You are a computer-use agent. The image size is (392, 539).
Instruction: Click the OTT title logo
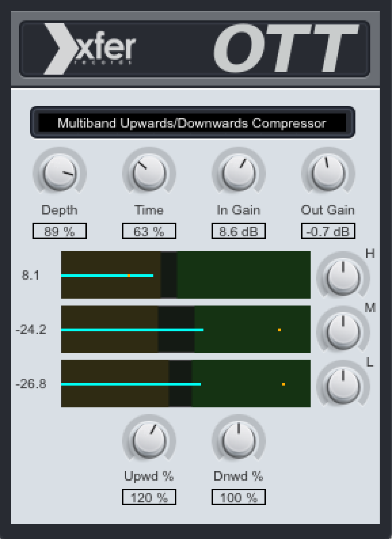[286, 48]
